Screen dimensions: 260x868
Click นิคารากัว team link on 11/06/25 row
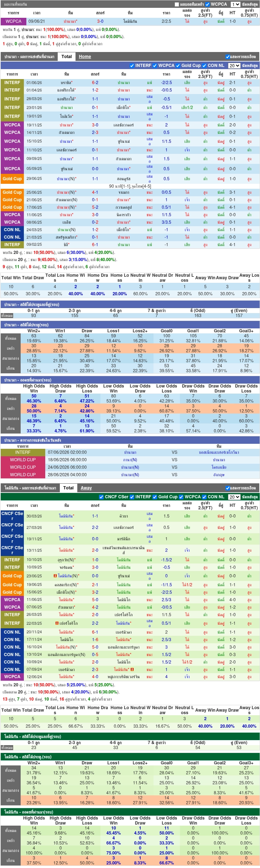(x=124, y=215)
